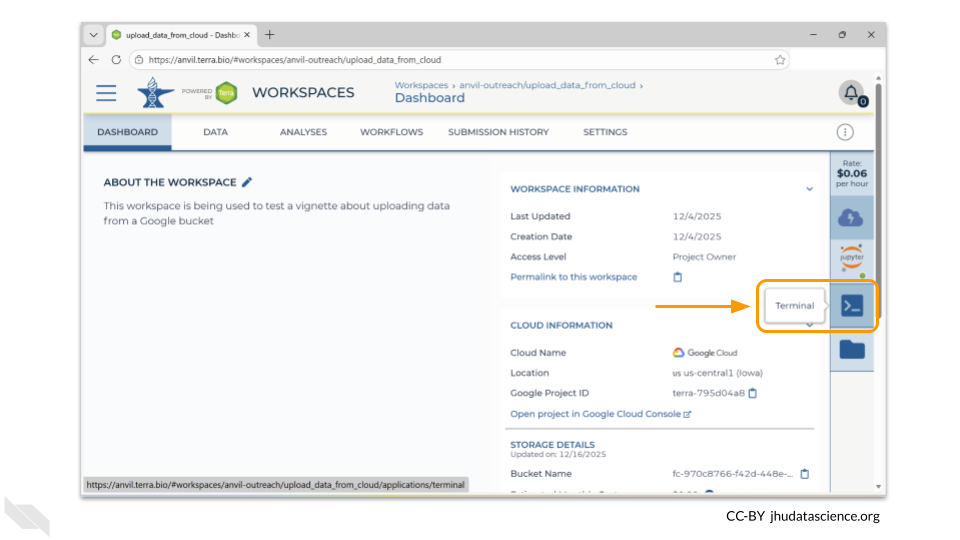
Task: Edit the workspace description with the pencil icon
Action: coord(248,182)
